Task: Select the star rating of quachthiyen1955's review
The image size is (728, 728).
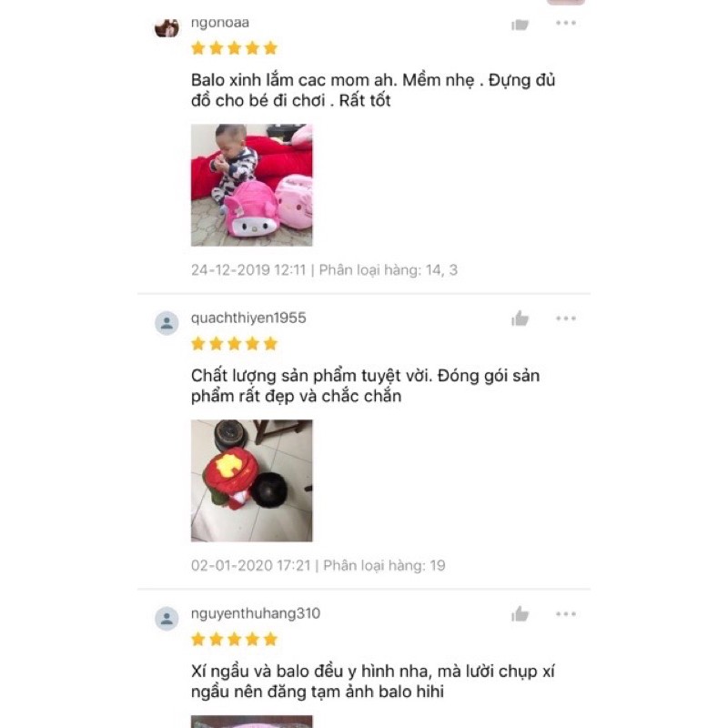Action: click(x=235, y=344)
